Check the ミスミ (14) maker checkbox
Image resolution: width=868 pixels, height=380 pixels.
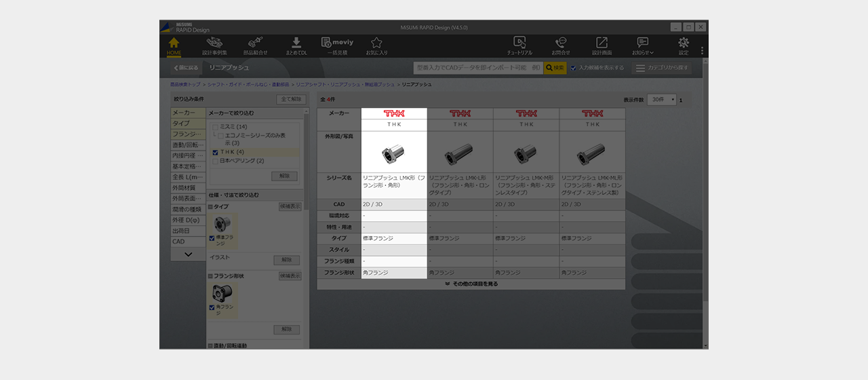pos(216,127)
